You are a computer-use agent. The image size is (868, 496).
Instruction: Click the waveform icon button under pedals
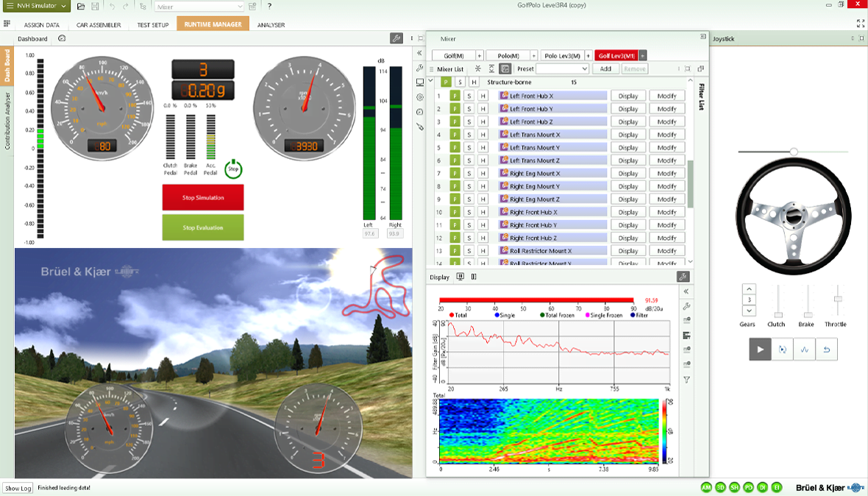tap(804, 350)
